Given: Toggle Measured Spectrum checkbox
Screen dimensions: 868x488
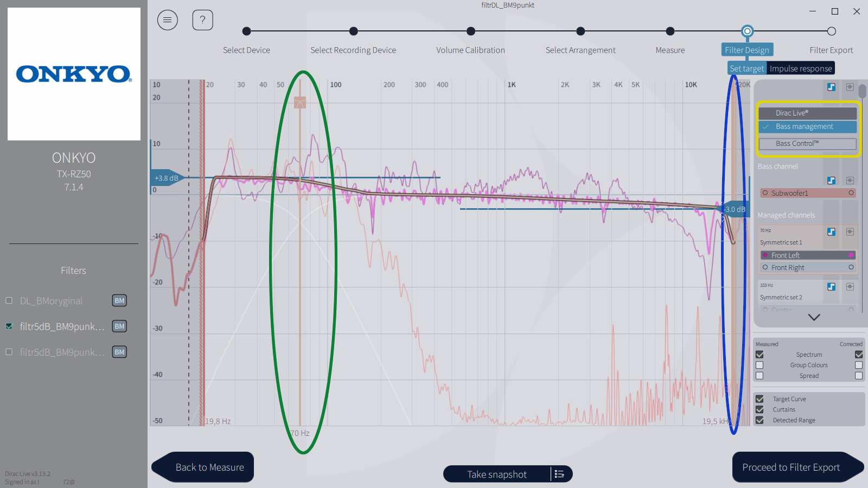Looking at the screenshot, I should coord(759,355).
